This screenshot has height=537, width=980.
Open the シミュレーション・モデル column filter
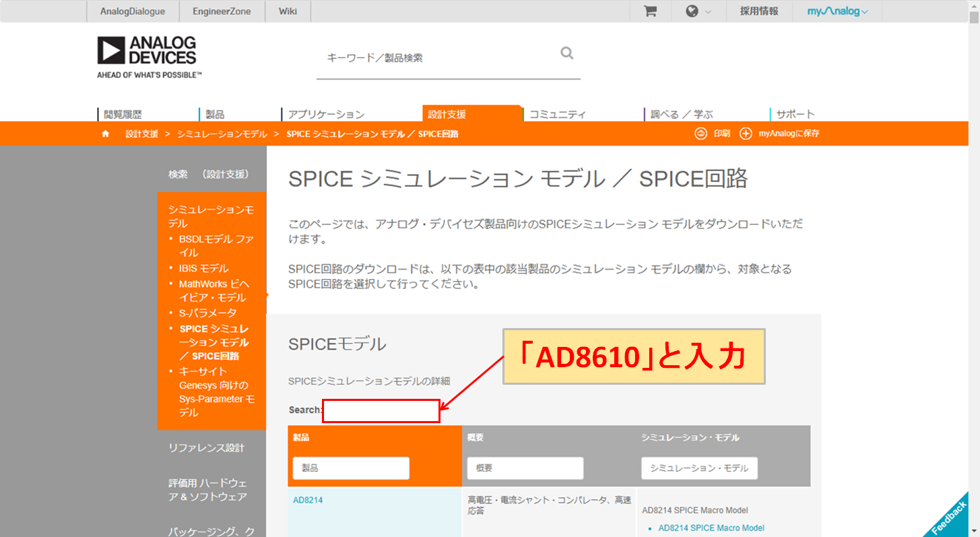coord(698,468)
